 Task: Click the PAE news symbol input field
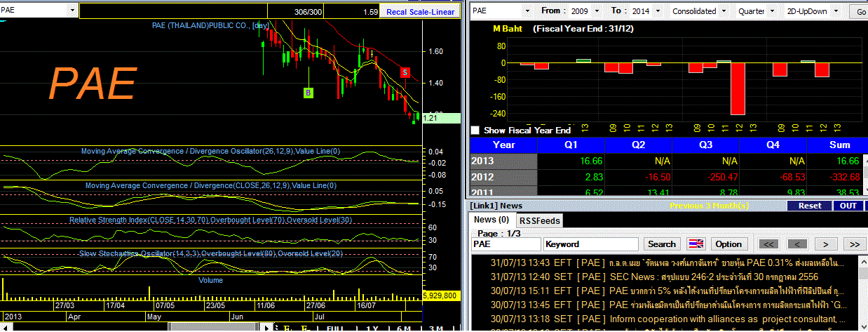(505, 244)
